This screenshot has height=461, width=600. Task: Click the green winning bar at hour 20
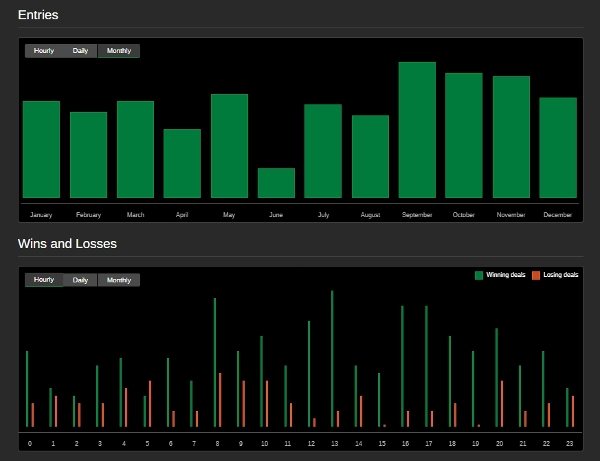pos(496,378)
